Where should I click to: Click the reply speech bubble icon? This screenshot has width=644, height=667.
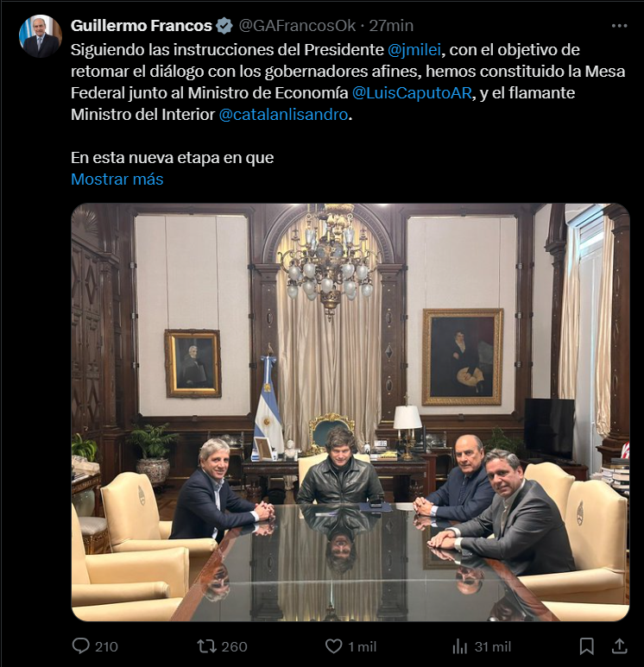(x=80, y=645)
